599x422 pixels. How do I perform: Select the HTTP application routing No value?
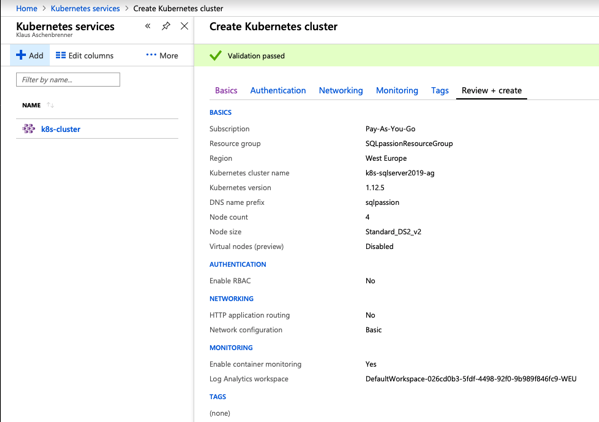370,315
